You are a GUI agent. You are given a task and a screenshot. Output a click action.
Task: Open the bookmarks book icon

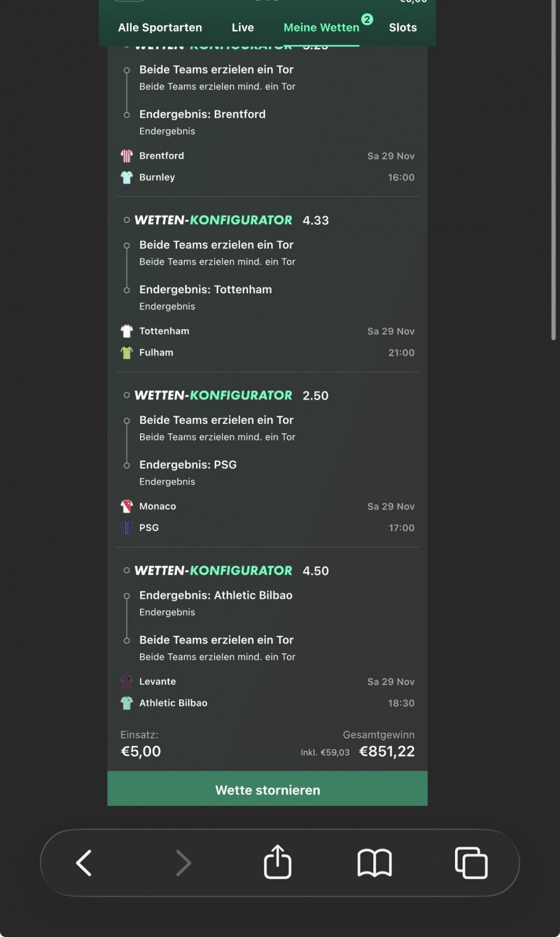click(374, 863)
